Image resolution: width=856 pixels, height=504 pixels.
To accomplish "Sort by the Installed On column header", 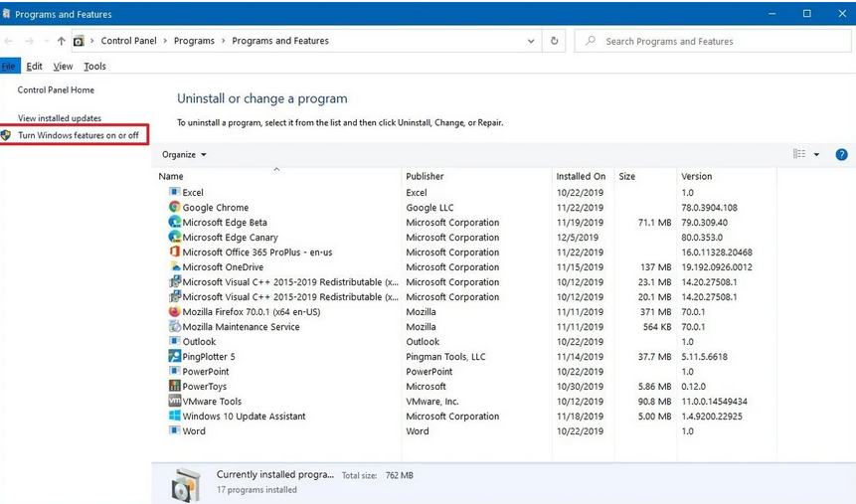I will point(583,176).
